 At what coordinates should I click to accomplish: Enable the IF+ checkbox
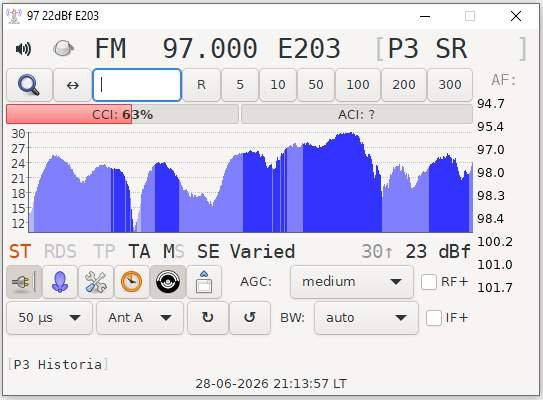click(434, 318)
